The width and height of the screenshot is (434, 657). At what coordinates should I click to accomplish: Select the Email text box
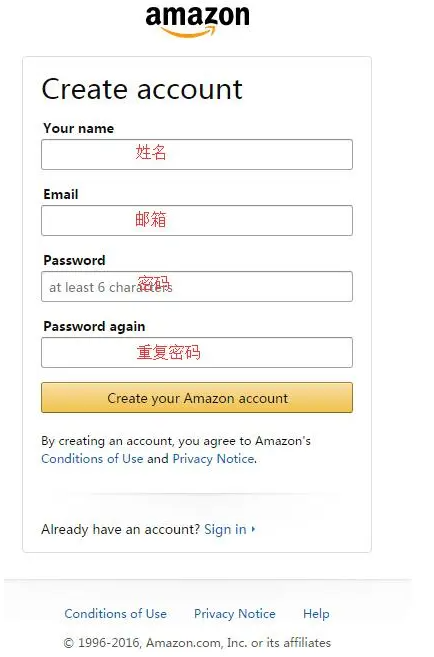(197, 220)
